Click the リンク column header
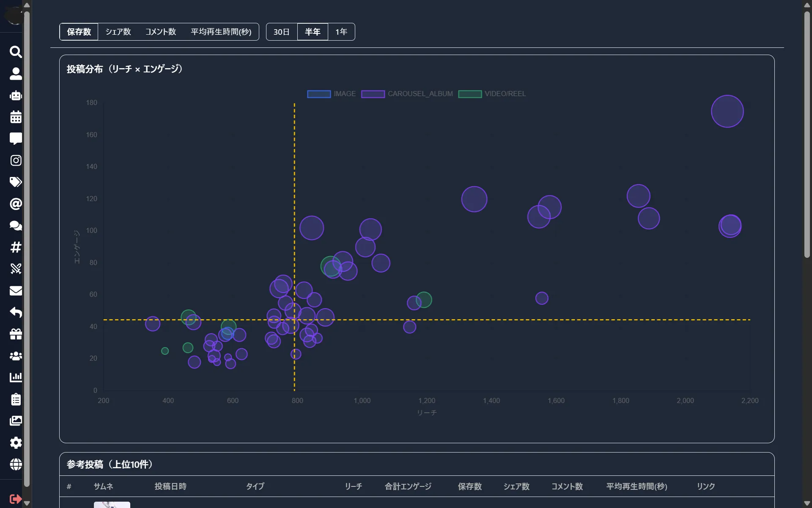This screenshot has height=508, width=812. [x=706, y=486]
